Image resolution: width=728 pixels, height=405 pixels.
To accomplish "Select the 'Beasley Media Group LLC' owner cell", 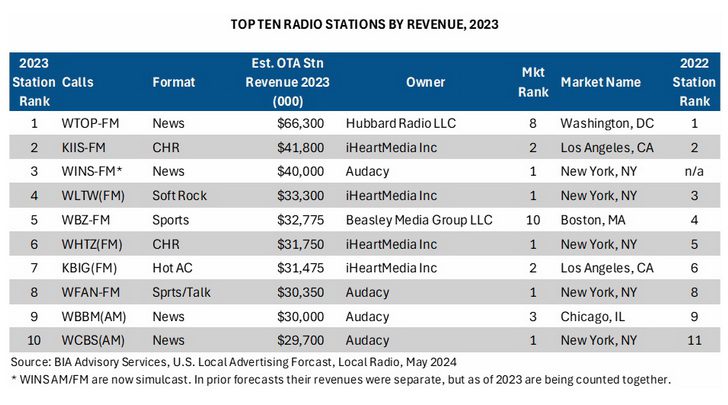I will 419,220.
